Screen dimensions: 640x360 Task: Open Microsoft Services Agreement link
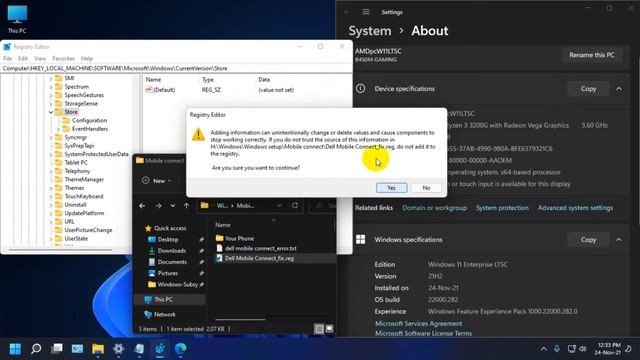418,324
